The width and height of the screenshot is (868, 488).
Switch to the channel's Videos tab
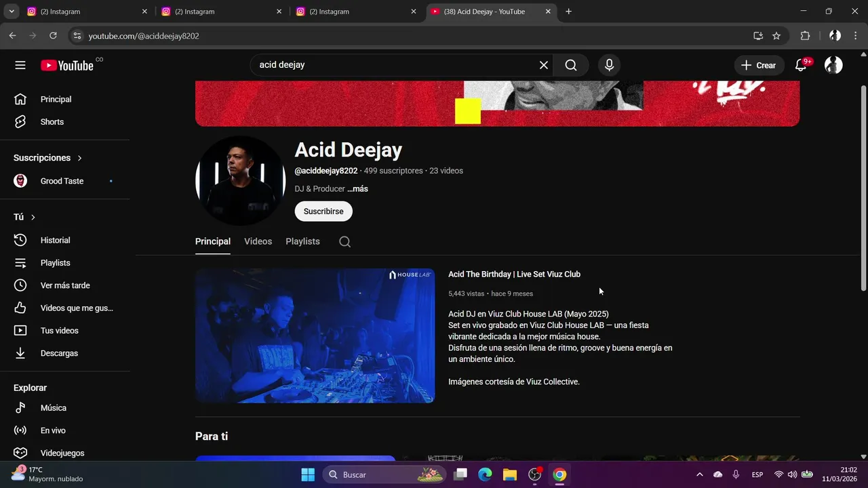(x=258, y=241)
